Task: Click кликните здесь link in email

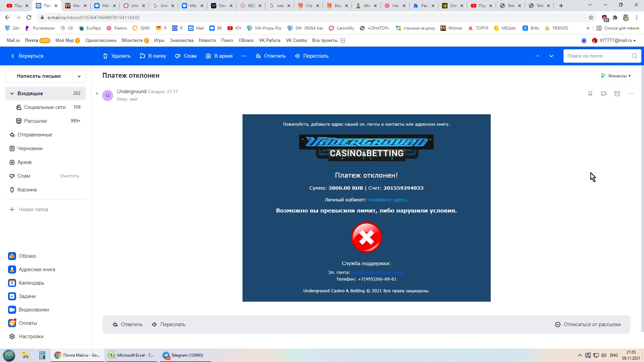Action: (x=388, y=200)
